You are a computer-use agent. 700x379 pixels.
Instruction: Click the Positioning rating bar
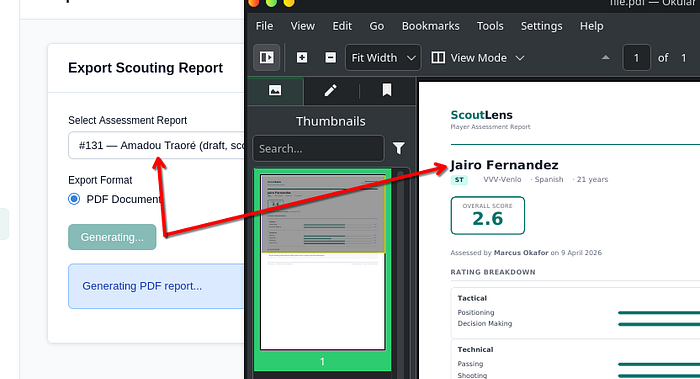[658, 313]
